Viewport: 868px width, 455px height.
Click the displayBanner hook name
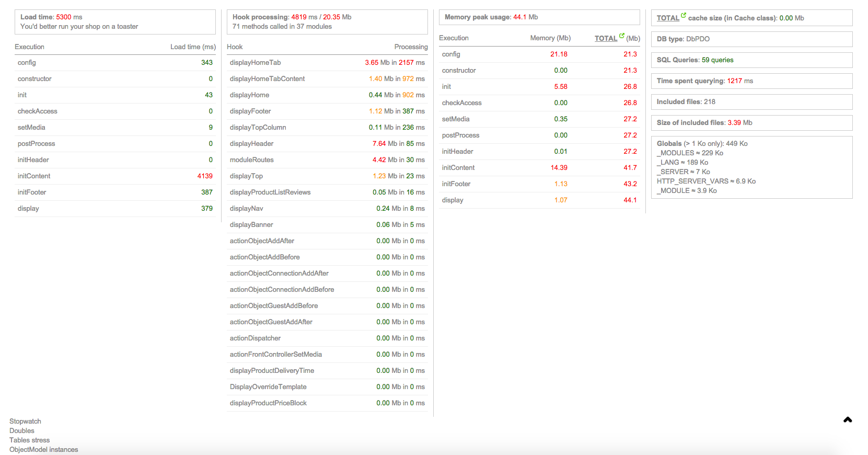point(251,225)
